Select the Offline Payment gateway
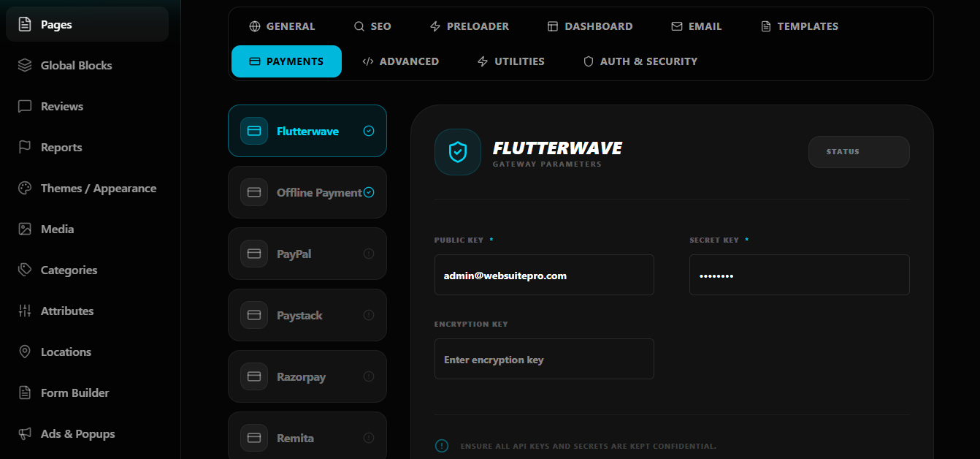980x459 pixels. pos(307,192)
